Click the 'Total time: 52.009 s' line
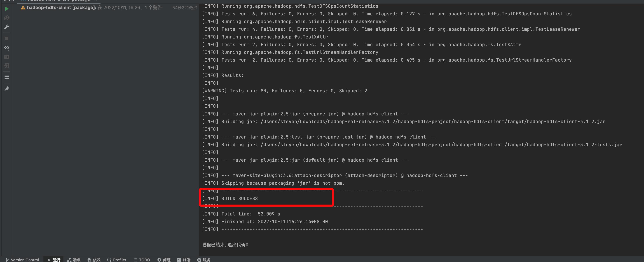Screen dimensions: 644x262 pos(241,214)
